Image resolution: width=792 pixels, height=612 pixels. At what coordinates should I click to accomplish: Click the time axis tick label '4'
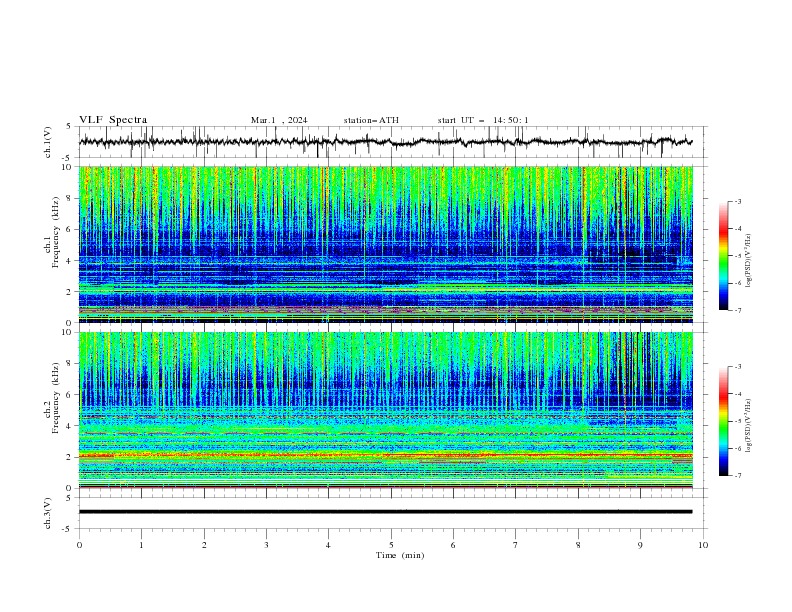[328, 545]
